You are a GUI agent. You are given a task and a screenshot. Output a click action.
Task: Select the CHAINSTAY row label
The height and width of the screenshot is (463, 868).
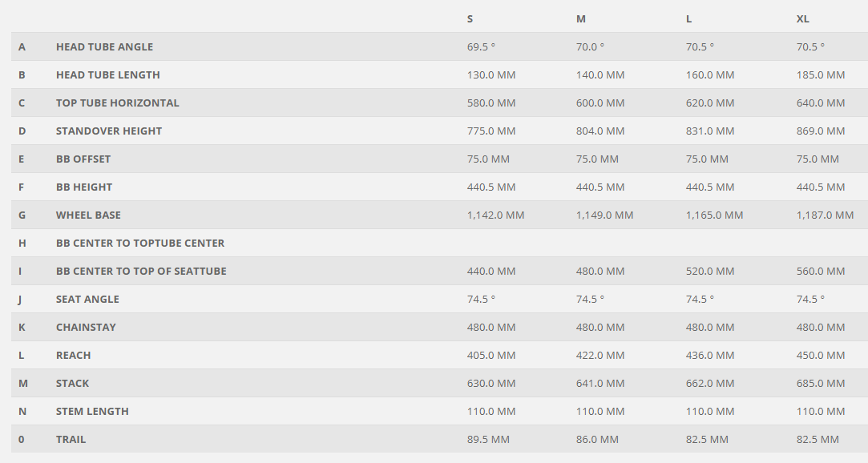tap(86, 327)
